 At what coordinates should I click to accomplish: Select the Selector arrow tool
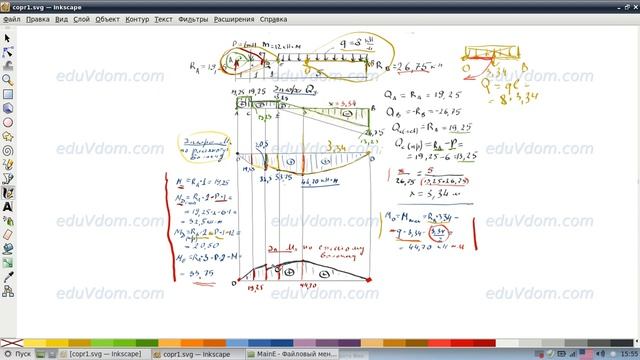tap(7, 38)
